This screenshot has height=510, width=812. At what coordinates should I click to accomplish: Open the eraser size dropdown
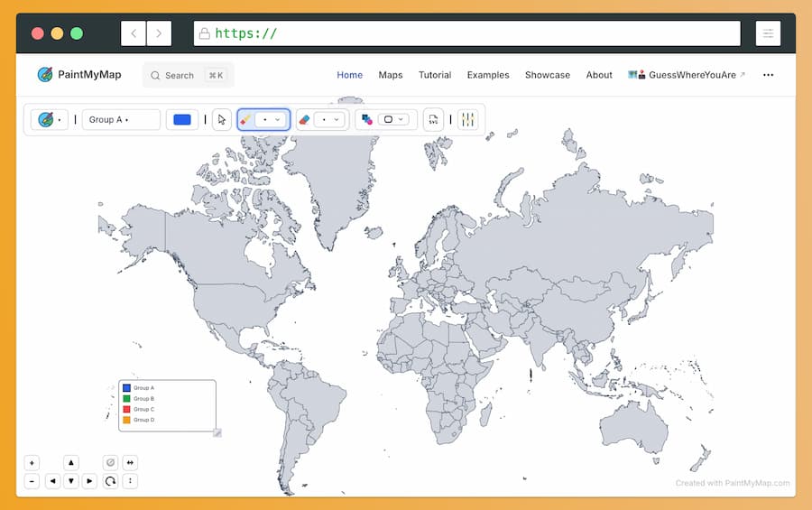330,120
